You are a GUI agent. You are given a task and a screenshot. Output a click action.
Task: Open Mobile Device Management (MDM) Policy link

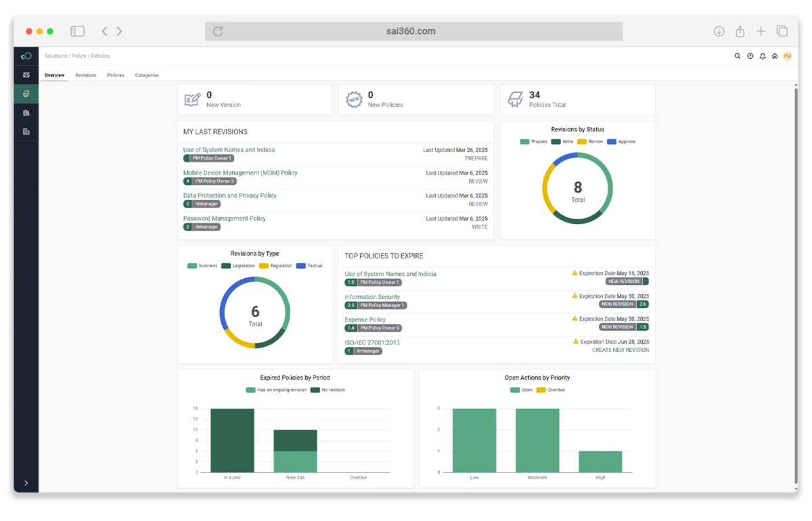pyautogui.click(x=240, y=173)
